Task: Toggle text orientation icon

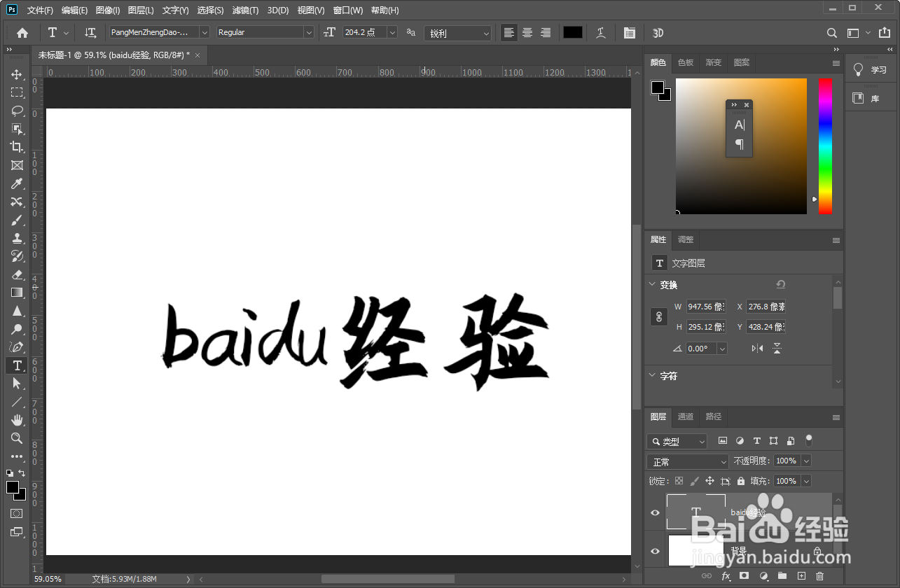Action: 90,33
